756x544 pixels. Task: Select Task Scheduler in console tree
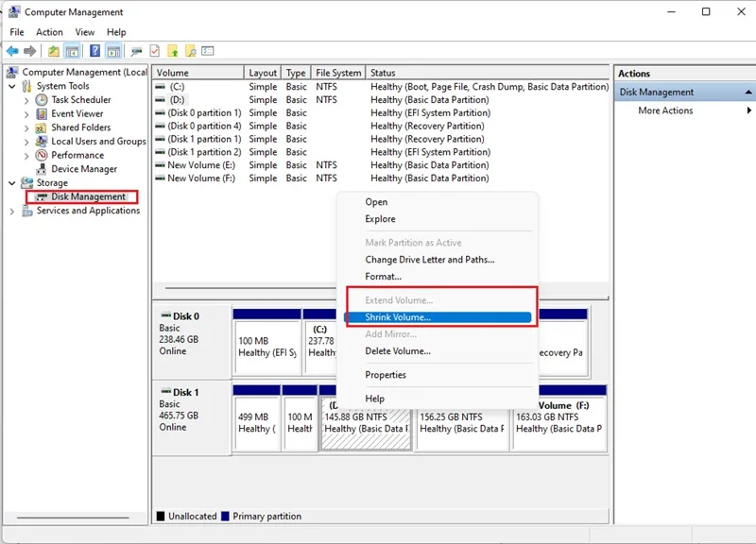tap(81, 100)
